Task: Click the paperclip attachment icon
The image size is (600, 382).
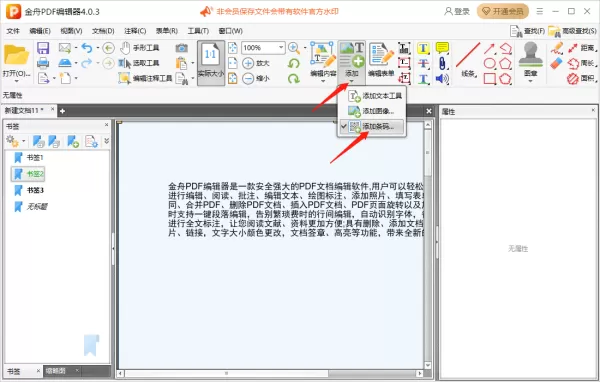Action: point(442,63)
